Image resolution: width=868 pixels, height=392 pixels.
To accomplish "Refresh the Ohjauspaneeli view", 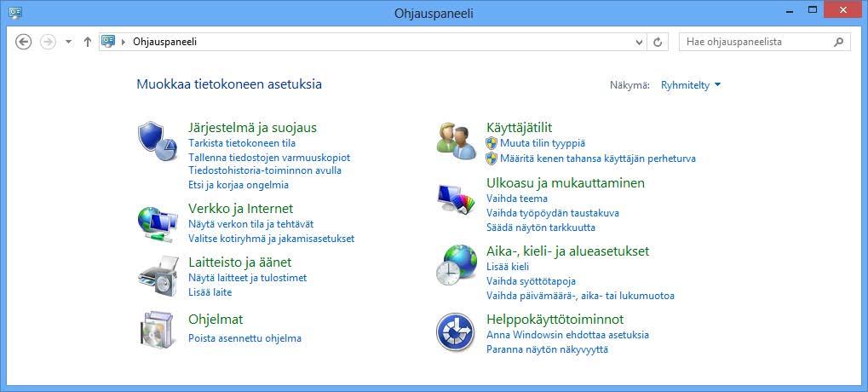I will tap(658, 42).
